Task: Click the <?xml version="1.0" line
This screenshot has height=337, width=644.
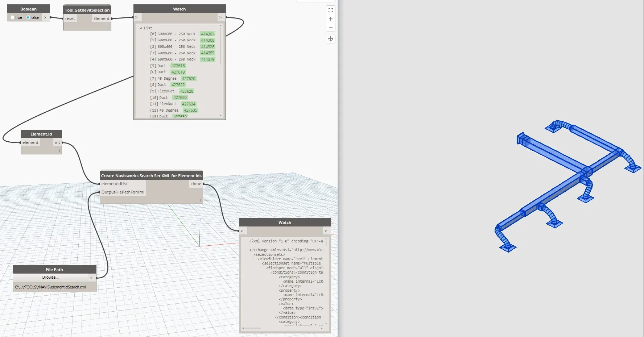Action: click(286, 241)
